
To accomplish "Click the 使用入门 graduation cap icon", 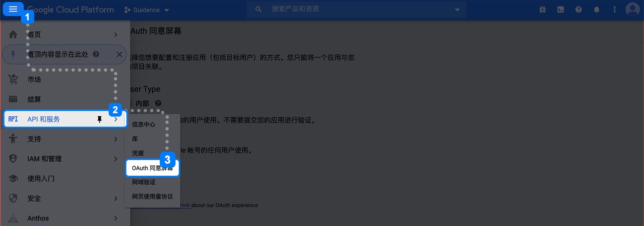I will [x=13, y=178].
